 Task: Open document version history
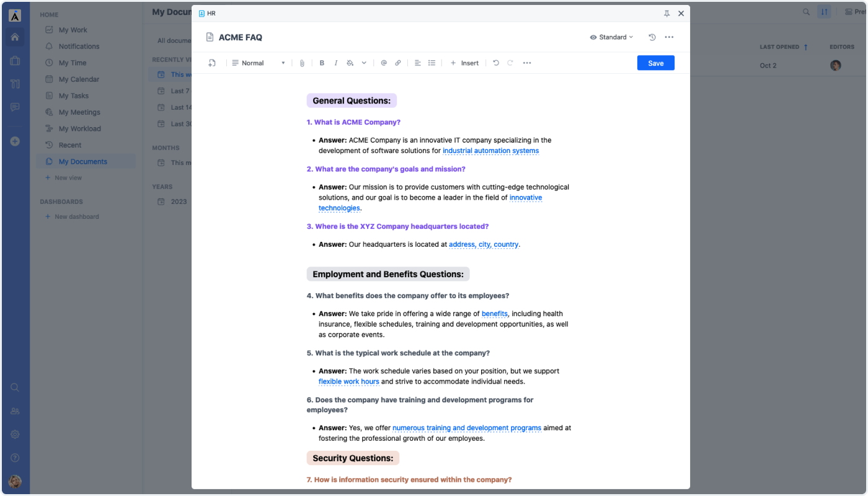click(x=652, y=37)
